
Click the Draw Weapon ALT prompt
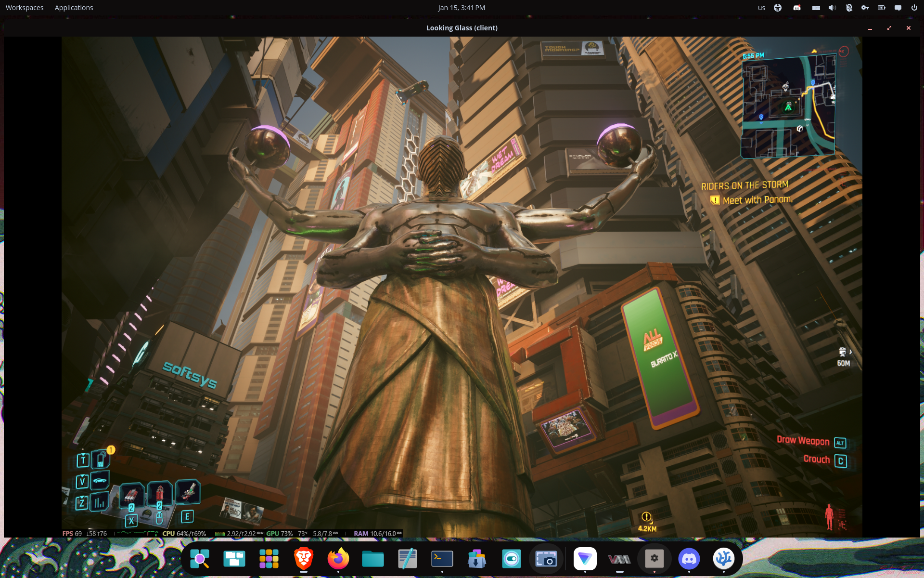coord(811,441)
